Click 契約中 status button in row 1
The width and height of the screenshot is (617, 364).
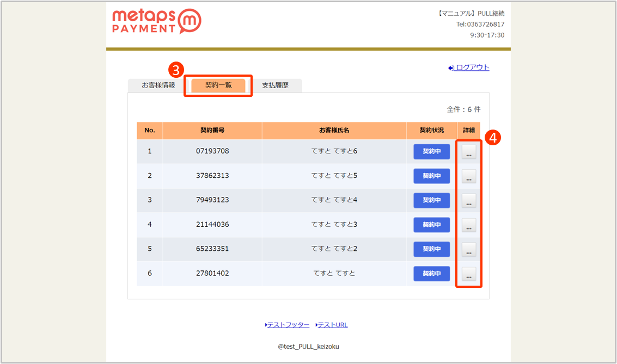point(431,151)
